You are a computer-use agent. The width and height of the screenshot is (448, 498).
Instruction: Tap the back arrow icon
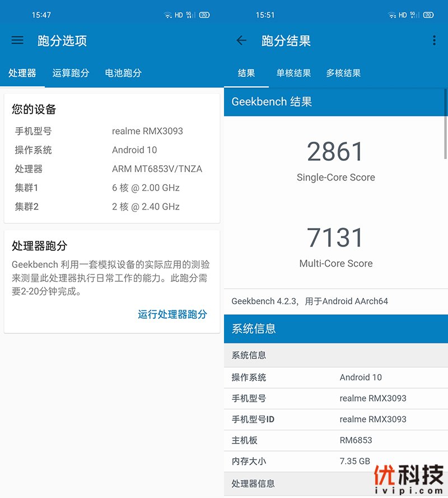(241, 40)
